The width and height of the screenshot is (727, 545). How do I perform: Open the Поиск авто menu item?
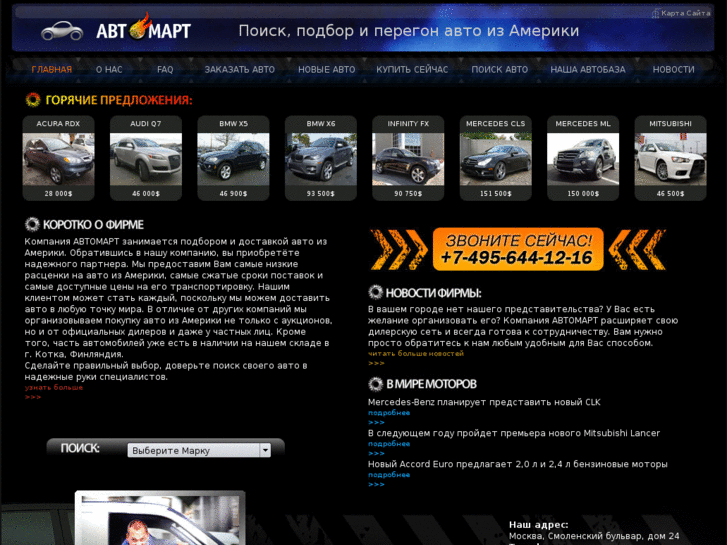point(499,70)
